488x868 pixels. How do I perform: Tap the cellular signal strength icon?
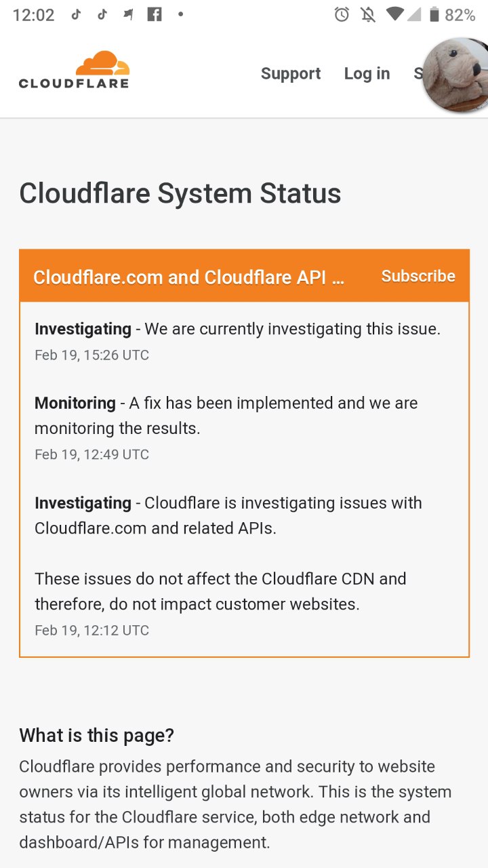coord(413,14)
